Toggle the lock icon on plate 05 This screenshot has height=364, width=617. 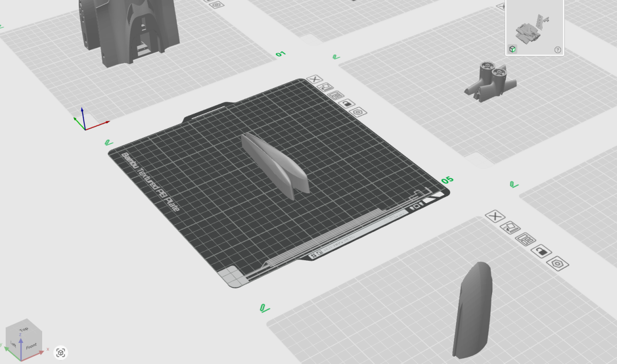(348, 103)
